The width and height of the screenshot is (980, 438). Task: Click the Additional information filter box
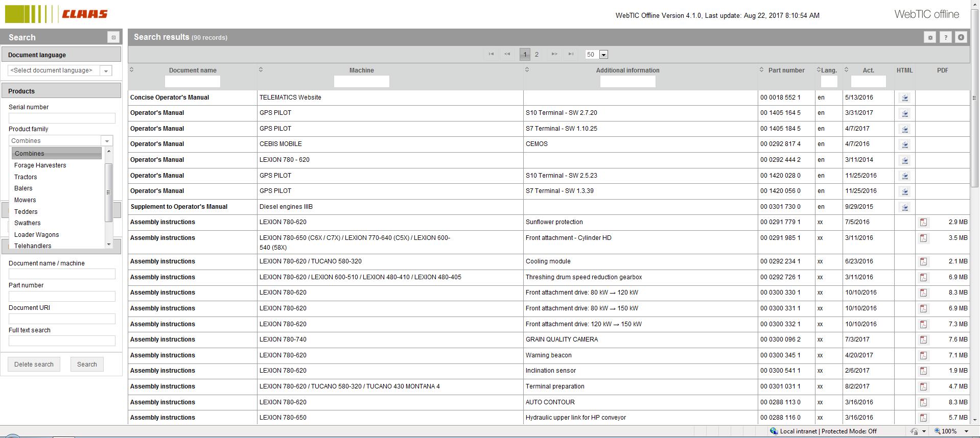tap(627, 82)
